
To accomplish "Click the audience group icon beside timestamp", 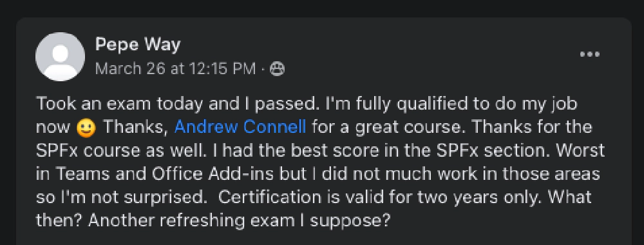I will pyautogui.click(x=277, y=69).
